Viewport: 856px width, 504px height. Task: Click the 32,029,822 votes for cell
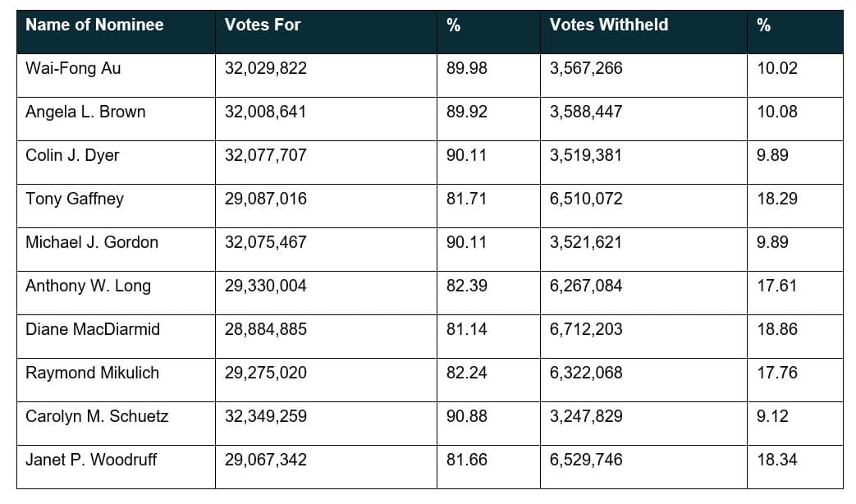coord(266,69)
